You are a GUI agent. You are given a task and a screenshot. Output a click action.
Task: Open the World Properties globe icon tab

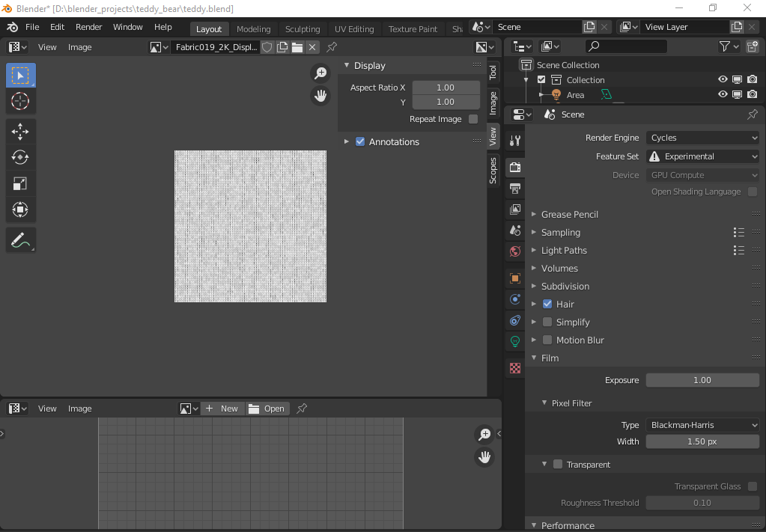tap(514, 251)
